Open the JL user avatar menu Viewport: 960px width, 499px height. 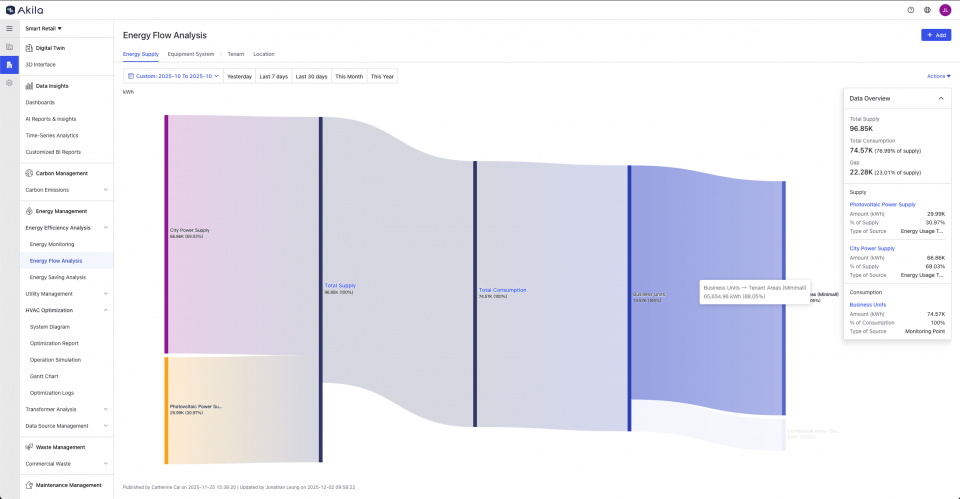pos(945,10)
